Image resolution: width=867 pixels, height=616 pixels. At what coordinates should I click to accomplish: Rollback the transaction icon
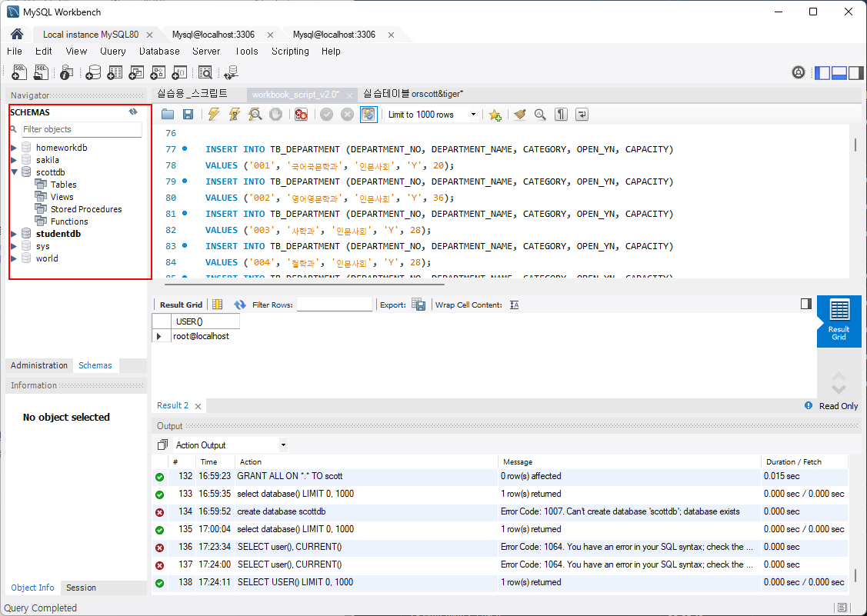[347, 115]
